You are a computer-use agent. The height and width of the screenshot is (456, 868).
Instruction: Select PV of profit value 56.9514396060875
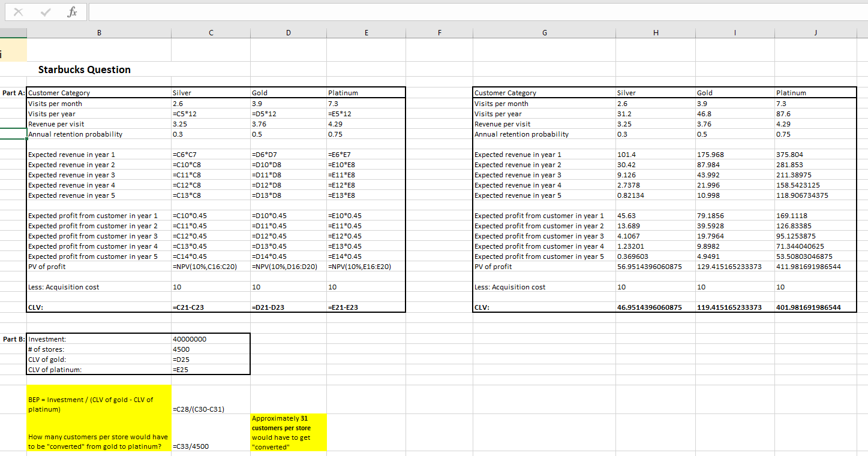tap(656, 267)
